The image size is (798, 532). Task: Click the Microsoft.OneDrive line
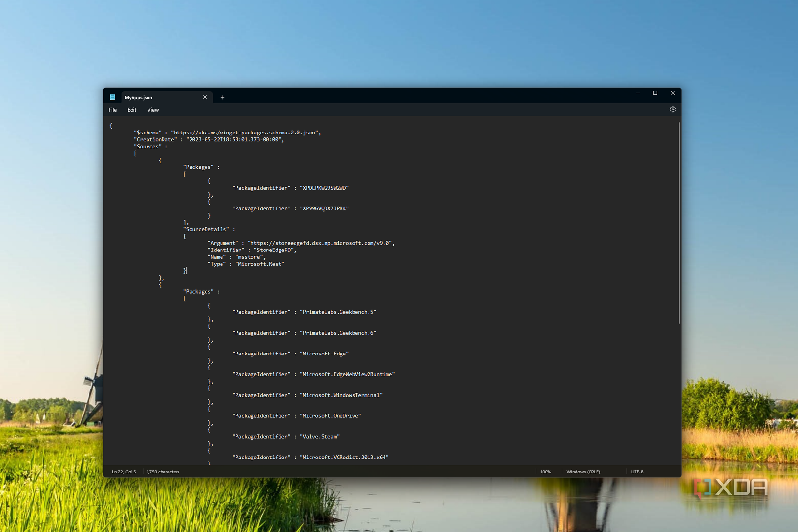(296, 416)
